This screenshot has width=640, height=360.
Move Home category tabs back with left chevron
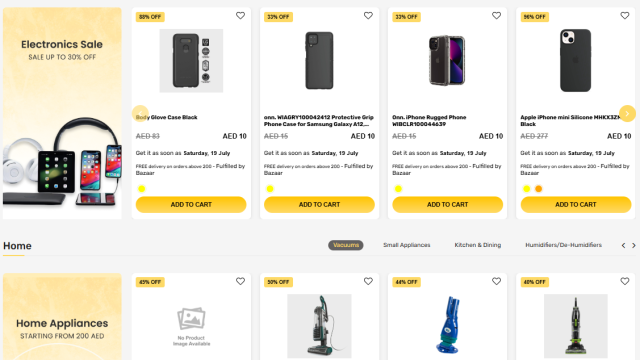pyautogui.click(x=623, y=245)
